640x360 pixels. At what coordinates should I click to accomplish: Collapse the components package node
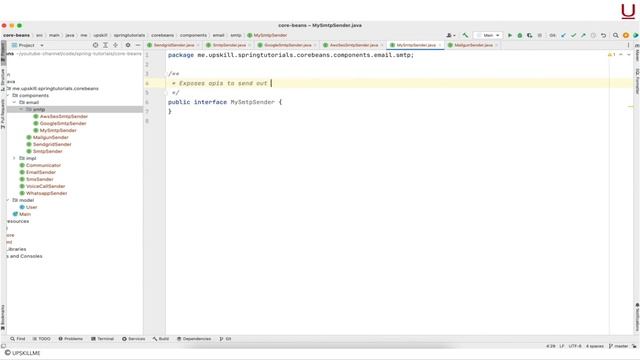coord(8,96)
